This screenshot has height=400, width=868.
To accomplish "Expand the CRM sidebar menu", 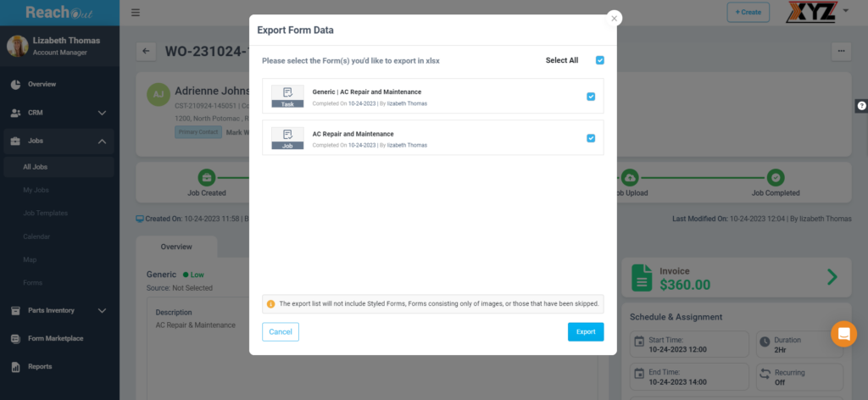I will (x=102, y=113).
